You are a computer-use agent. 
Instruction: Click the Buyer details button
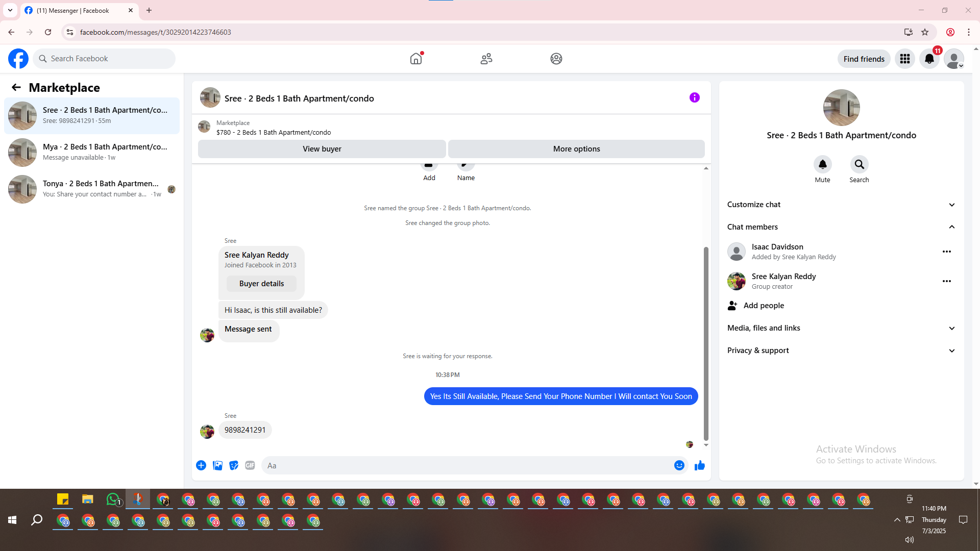pos(261,284)
